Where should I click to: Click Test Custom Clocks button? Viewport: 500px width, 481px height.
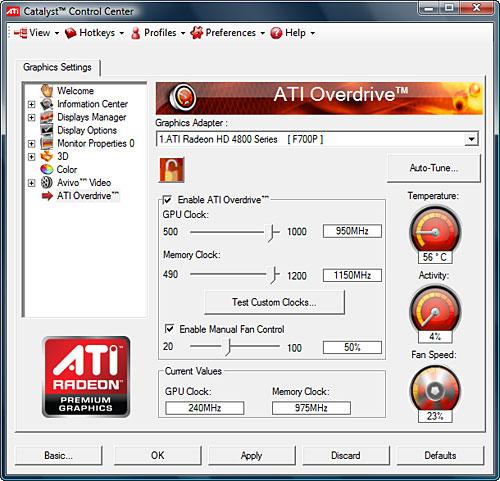coord(274,302)
